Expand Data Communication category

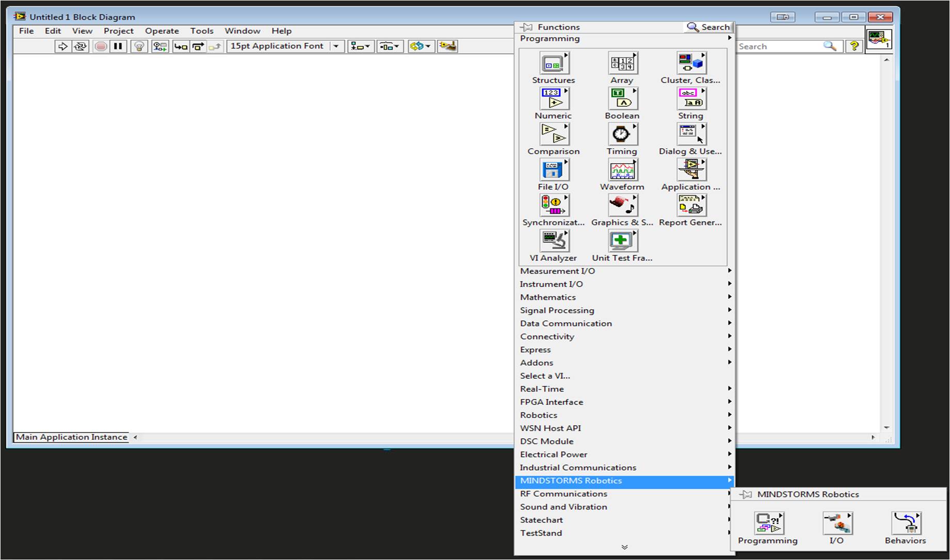coord(625,324)
